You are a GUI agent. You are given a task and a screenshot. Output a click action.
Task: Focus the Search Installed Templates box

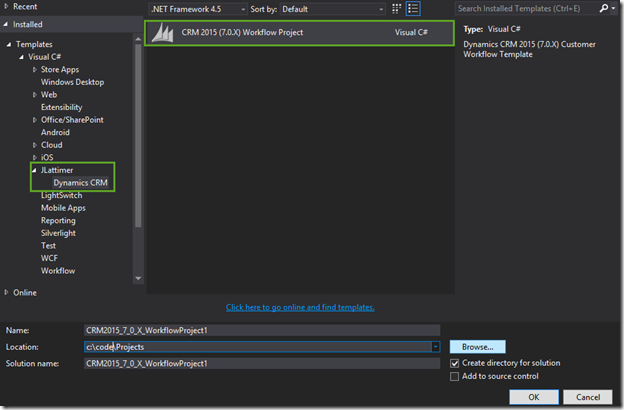click(x=526, y=8)
